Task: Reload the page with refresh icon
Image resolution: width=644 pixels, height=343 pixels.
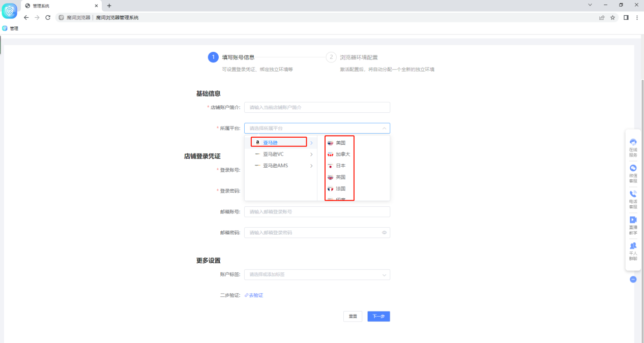Action: pyautogui.click(x=48, y=17)
